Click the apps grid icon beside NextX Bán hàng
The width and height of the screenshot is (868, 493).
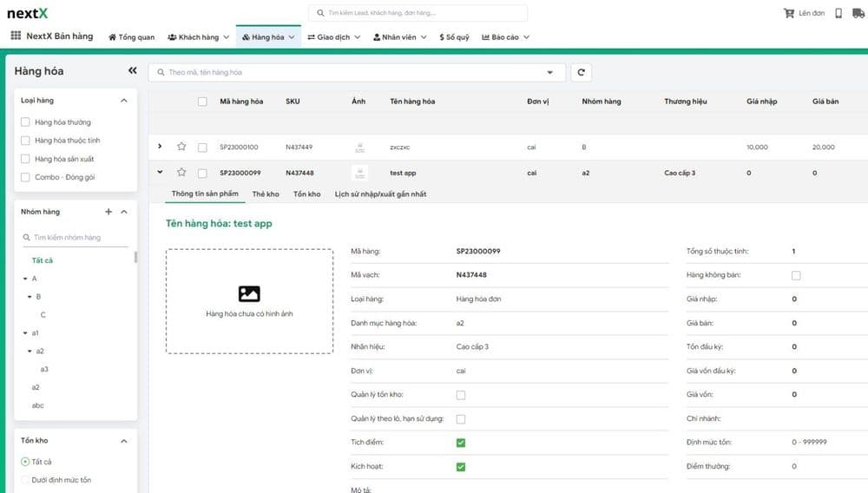[x=16, y=36]
